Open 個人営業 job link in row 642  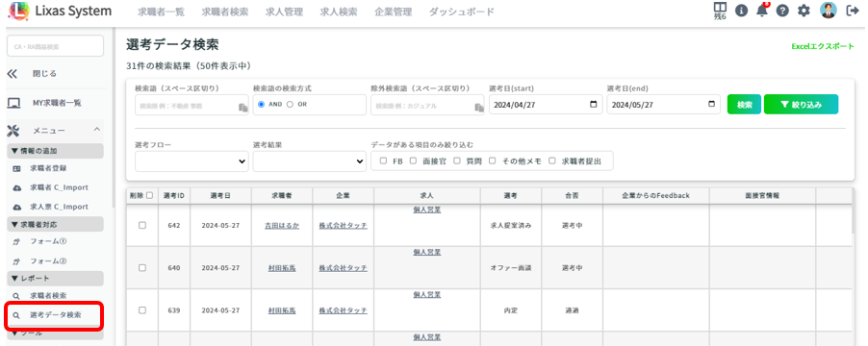click(427, 210)
